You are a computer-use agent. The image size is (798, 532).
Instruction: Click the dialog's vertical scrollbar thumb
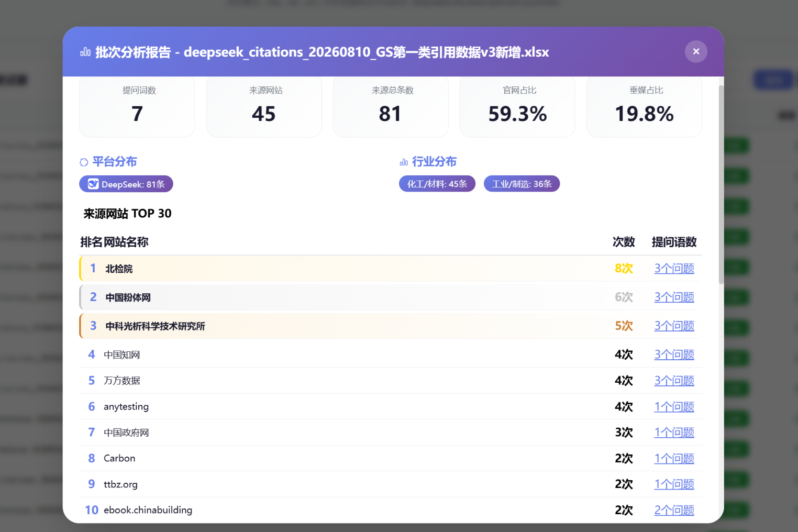point(721,184)
